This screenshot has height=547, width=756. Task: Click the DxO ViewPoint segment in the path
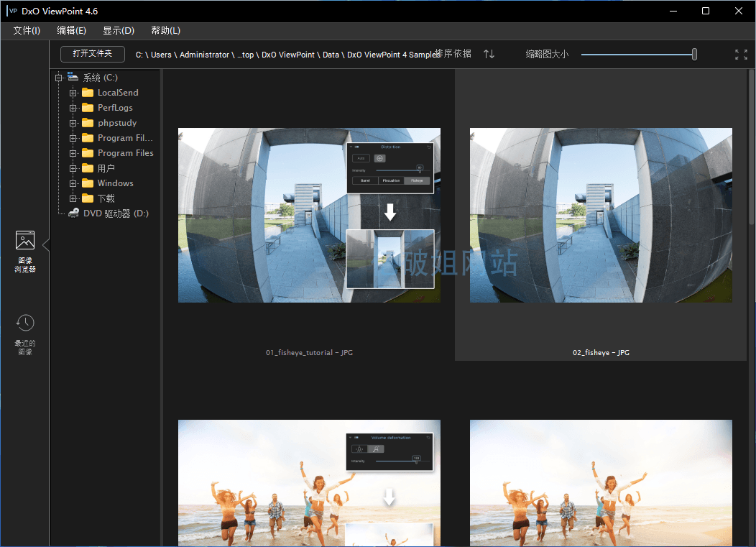[x=288, y=55]
